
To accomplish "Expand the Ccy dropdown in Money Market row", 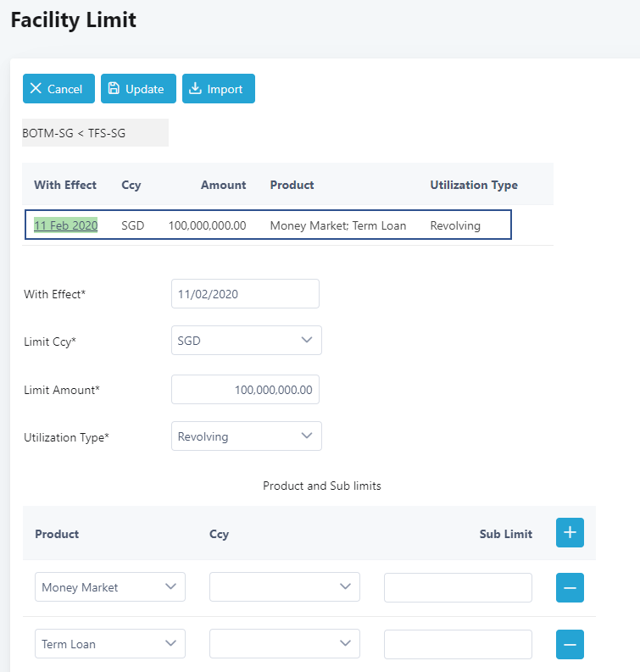I will point(284,587).
